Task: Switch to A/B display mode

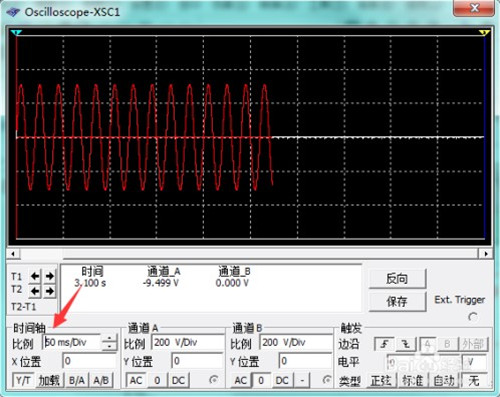Action: click(x=101, y=380)
